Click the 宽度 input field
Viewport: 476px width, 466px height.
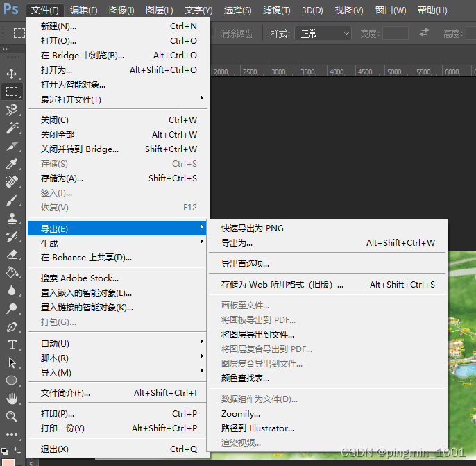click(x=396, y=33)
